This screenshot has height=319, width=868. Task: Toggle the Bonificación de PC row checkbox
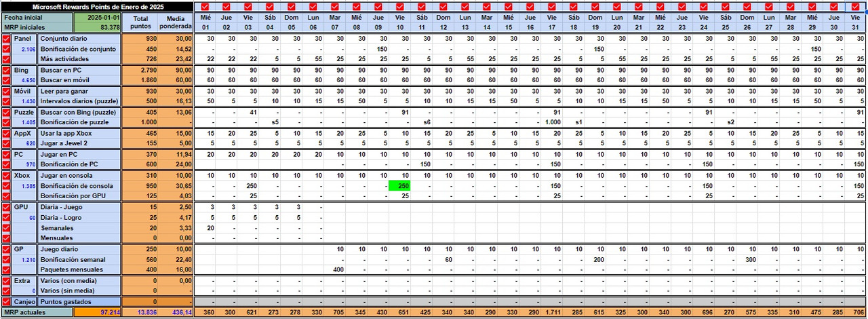[6, 164]
